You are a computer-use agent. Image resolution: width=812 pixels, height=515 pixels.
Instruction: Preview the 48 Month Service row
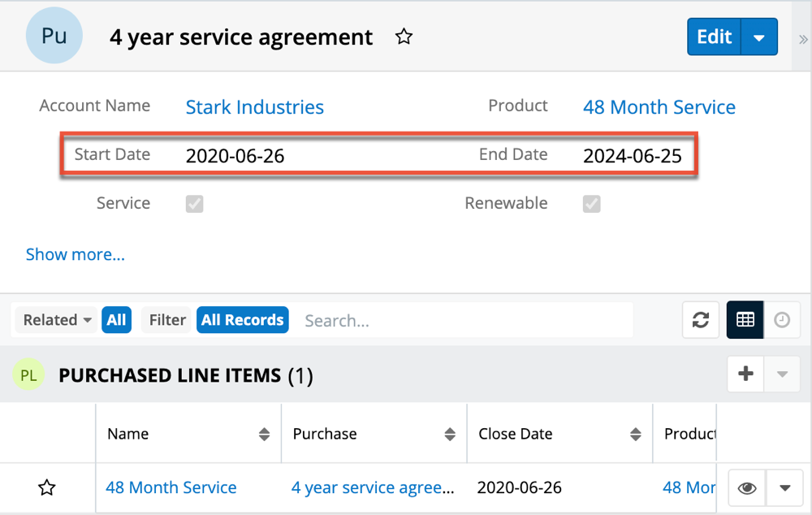[747, 487]
